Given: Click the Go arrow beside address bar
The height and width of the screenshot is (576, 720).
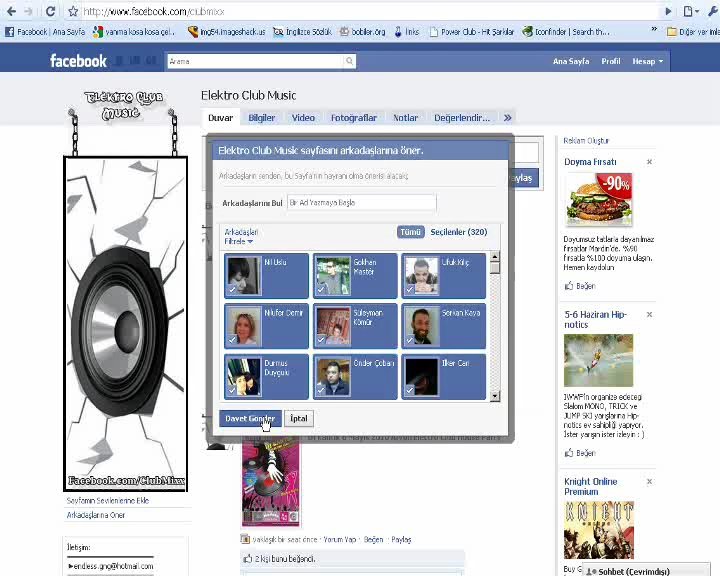Looking at the screenshot, I should [669, 11].
